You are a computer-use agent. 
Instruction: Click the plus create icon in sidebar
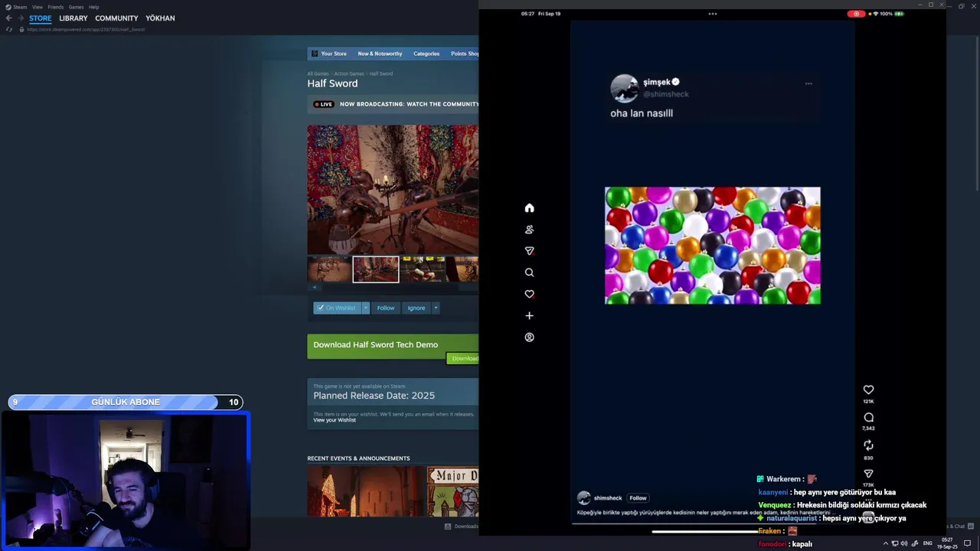[529, 315]
